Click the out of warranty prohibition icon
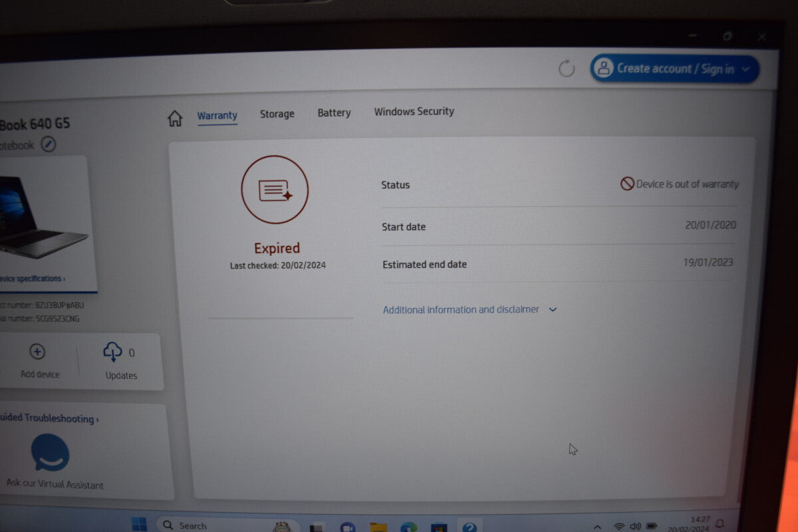The height and width of the screenshot is (532, 798). click(x=627, y=184)
